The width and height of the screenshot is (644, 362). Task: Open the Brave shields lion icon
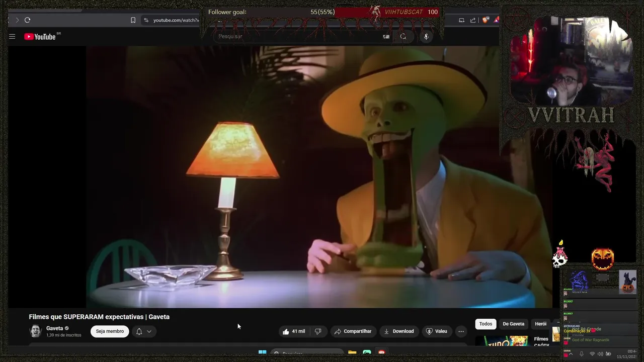(x=485, y=20)
